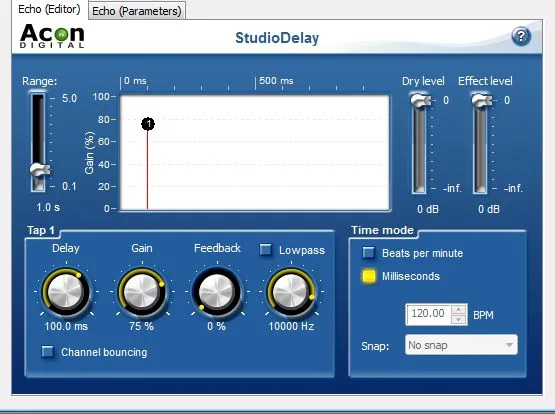The height and width of the screenshot is (414, 555).
Task: Click the Acon Digital logo
Action: (52, 36)
